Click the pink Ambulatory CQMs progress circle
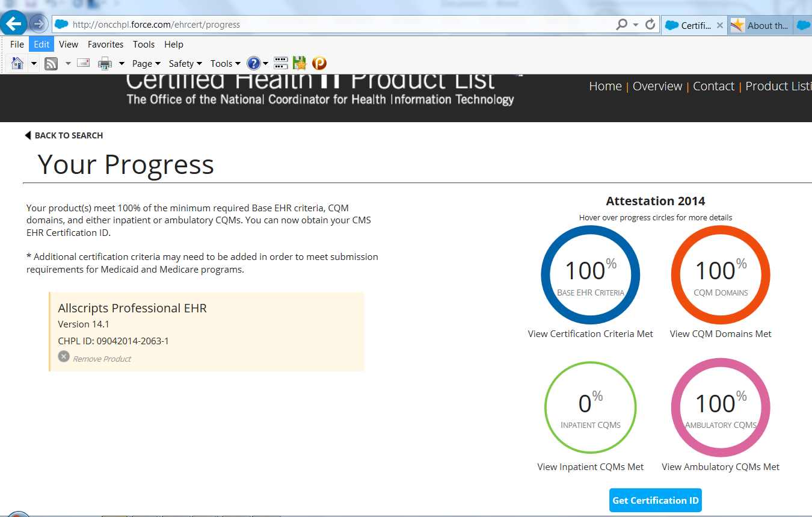812x517 pixels. (721, 407)
